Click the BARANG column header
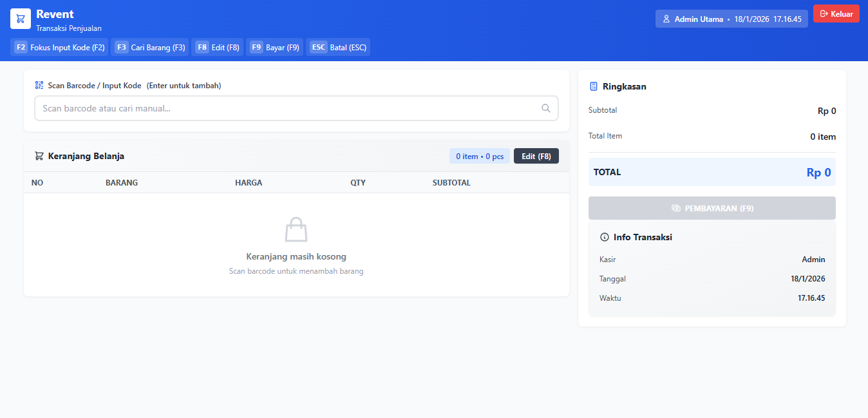 coord(122,182)
